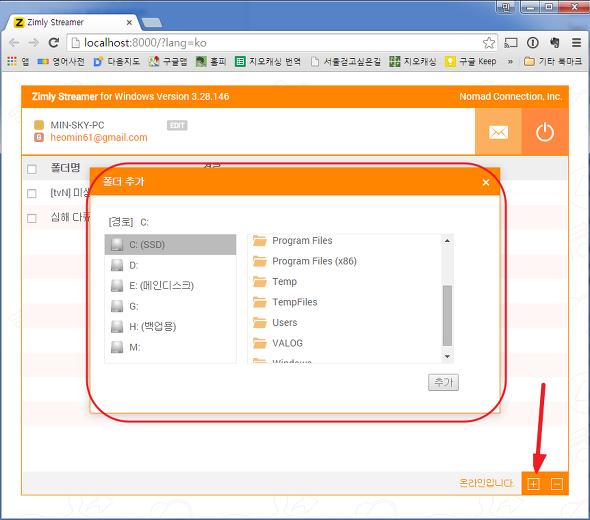Click the folder list scrollbar down arrow

pos(447,356)
